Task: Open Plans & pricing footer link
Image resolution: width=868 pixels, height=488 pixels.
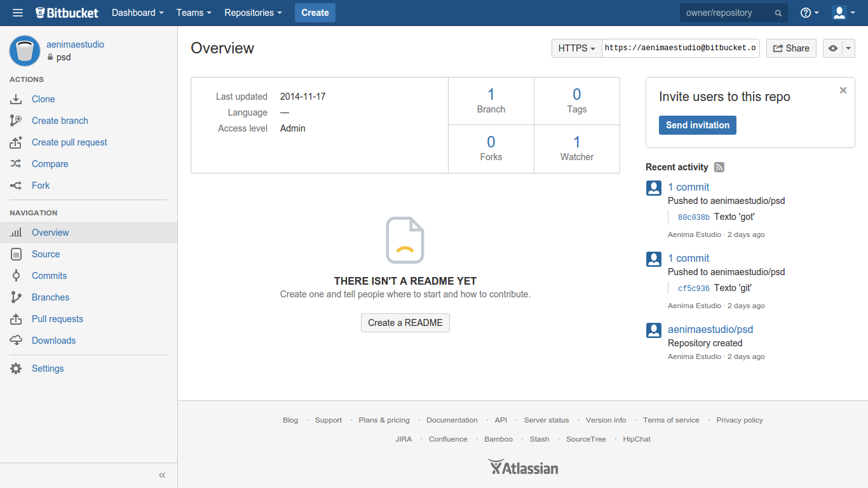Action: [384, 420]
